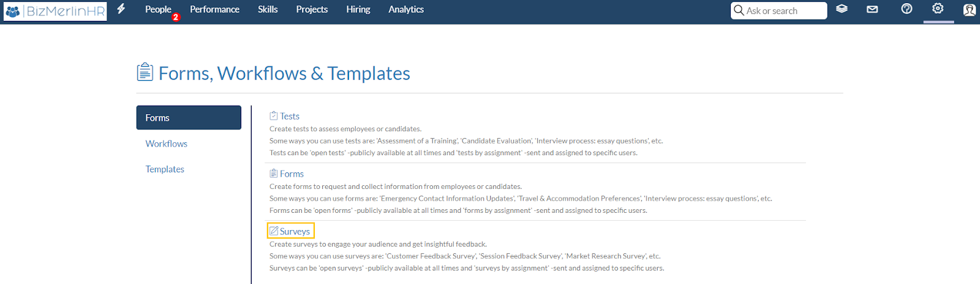Open the Hiring menu
980x284 pixels.
(x=358, y=9)
